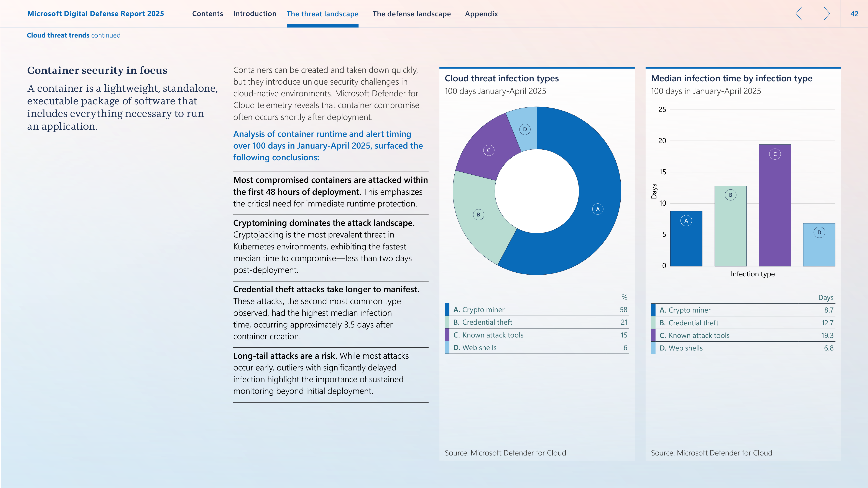The image size is (868, 488).
Task: Go to next page arrow
Action: [x=827, y=13]
